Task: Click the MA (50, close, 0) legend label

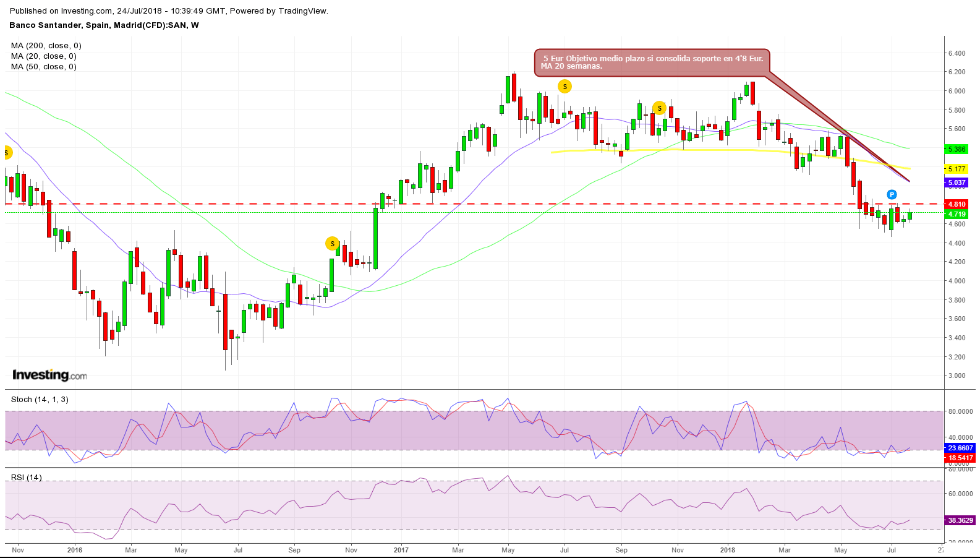Action: tap(44, 67)
